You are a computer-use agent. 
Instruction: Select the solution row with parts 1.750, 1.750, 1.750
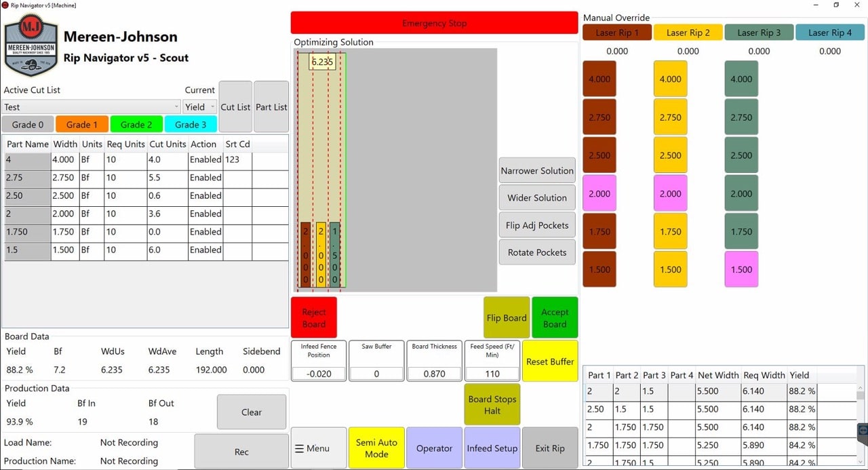point(719,446)
